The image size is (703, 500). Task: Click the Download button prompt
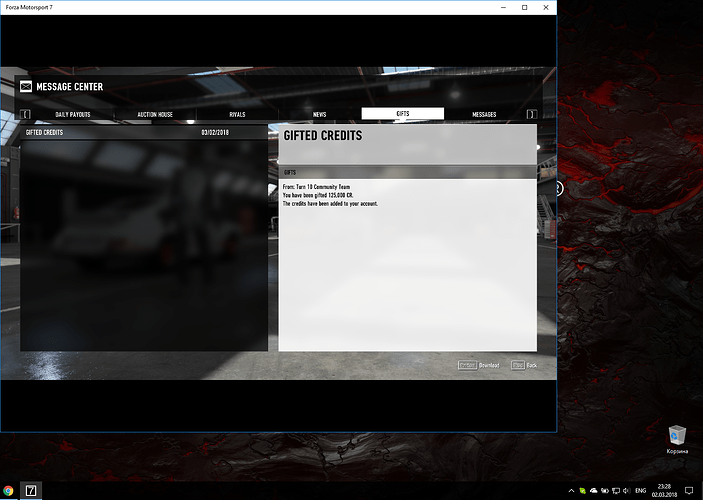pyautogui.click(x=479, y=365)
